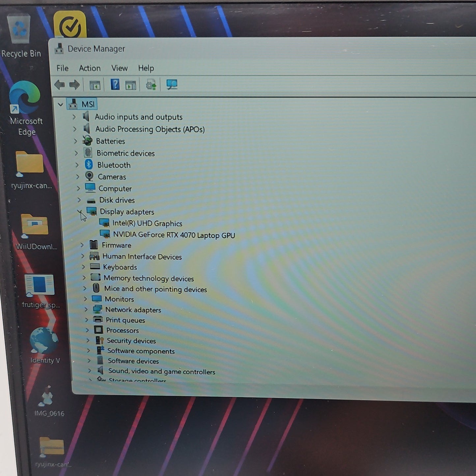Click the Keyboards category icon
Viewport: 476px width, 476px height.
pos(95,266)
